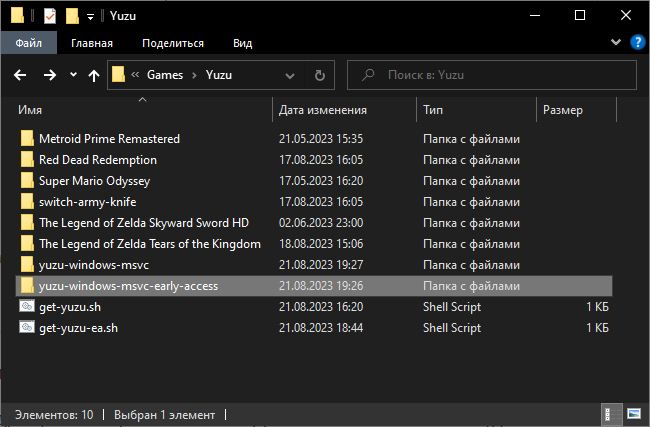Sort by the Тип column header
The height and width of the screenshot is (427, 650).
pyautogui.click(x=476, y=110)
